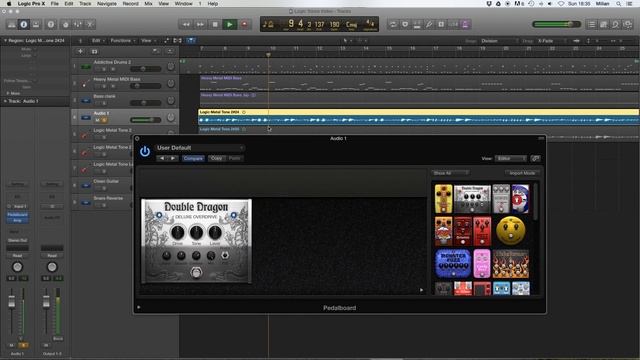Open List Editors button at top right
This screenshot has height=360, width=640.
pyautogui.click(x=591, y=24)
